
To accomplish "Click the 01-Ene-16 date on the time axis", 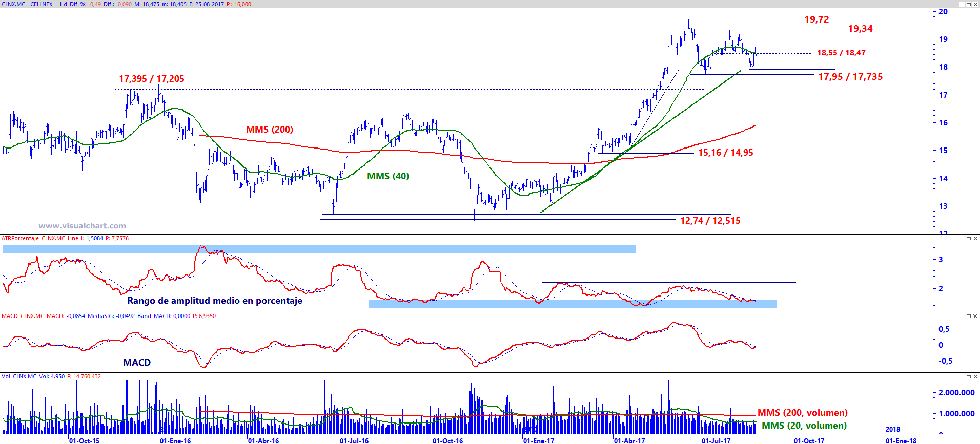I will pyautogui.click(x=175, y=440).
